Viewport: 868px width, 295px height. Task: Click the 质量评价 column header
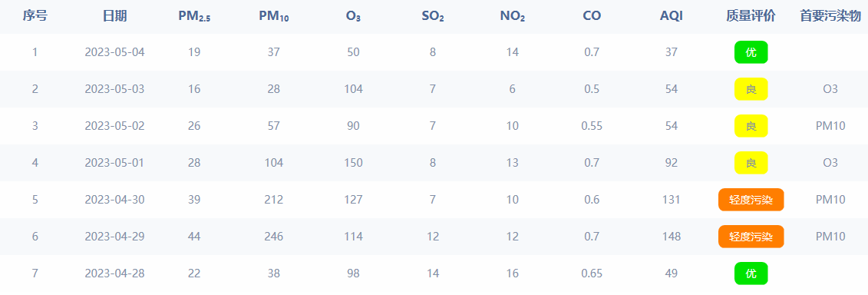coord(751,16)
